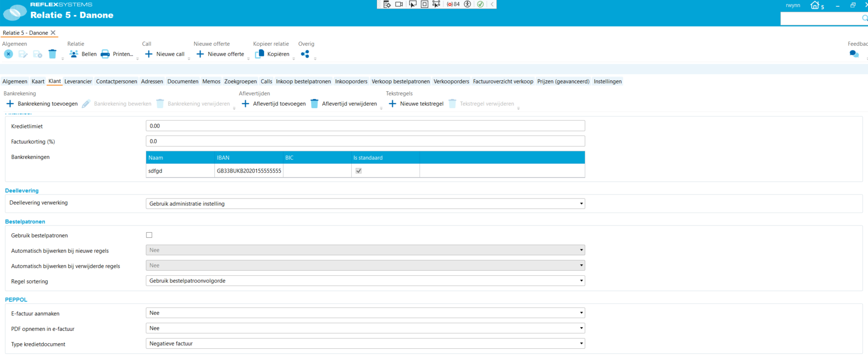Image resolution: width=868 pixels, height=356 pixels.
Task: Click the Bellen phone contact icon
Action: point(73,54)
